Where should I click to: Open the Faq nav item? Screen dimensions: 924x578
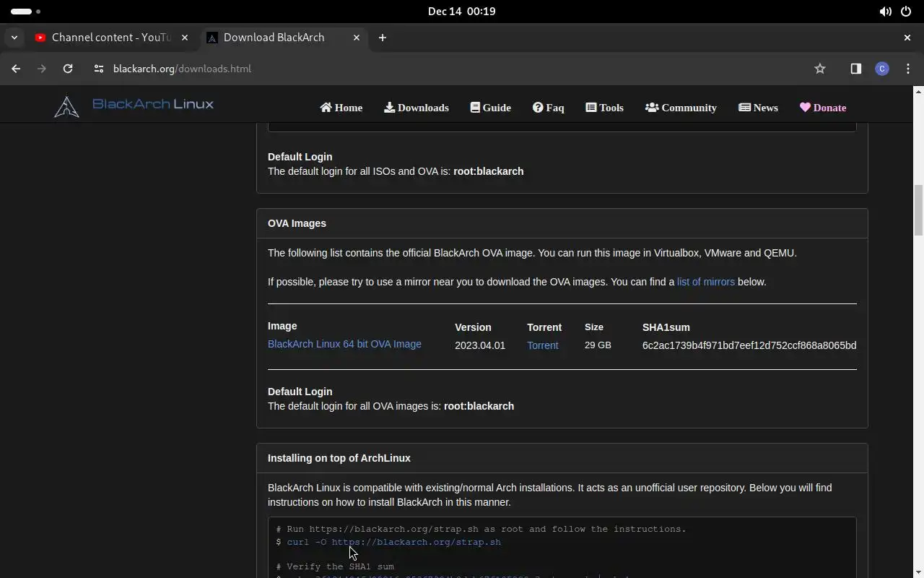click(x=549, y=108)
